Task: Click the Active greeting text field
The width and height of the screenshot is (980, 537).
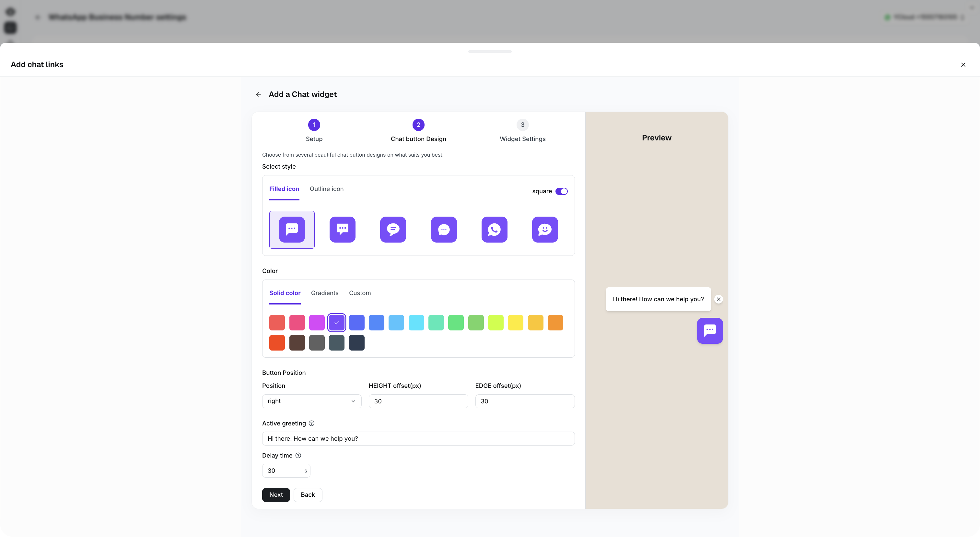Action: click(x=418, y=438)
